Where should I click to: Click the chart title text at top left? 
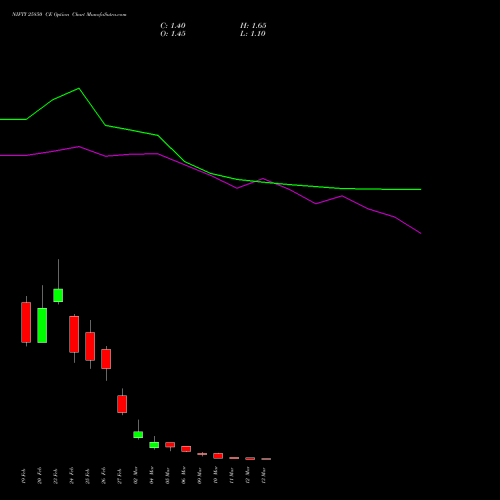pos(69,15)
